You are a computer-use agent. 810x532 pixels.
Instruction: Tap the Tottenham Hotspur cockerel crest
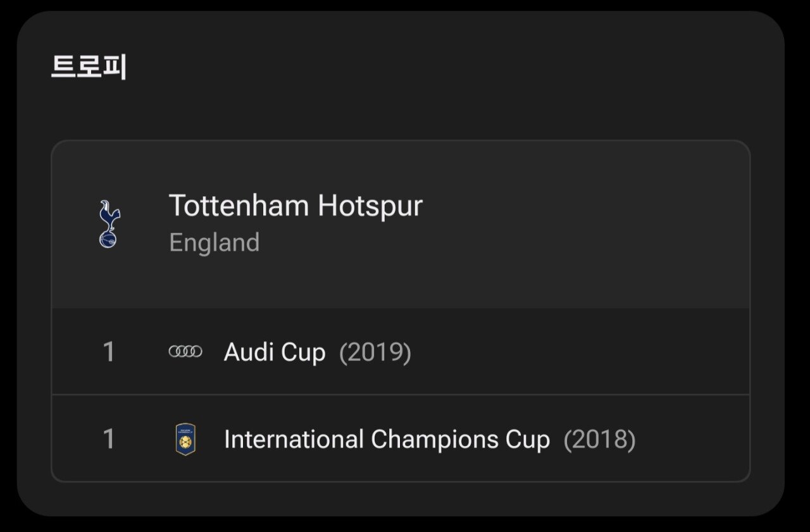109,224
